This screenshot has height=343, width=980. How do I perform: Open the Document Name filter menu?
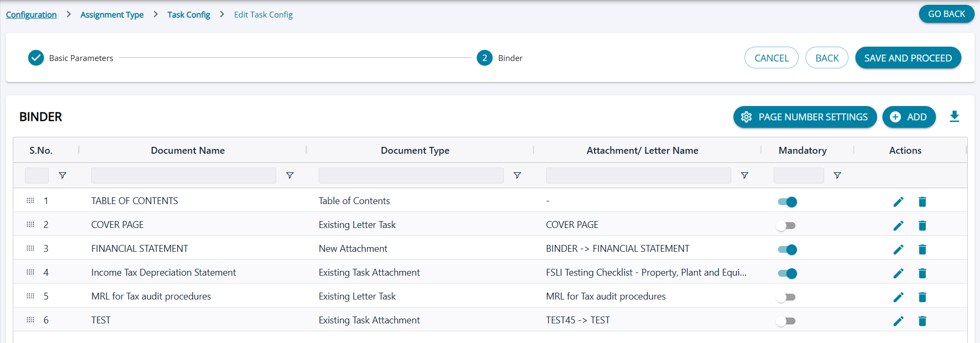[x=290, y=175]
